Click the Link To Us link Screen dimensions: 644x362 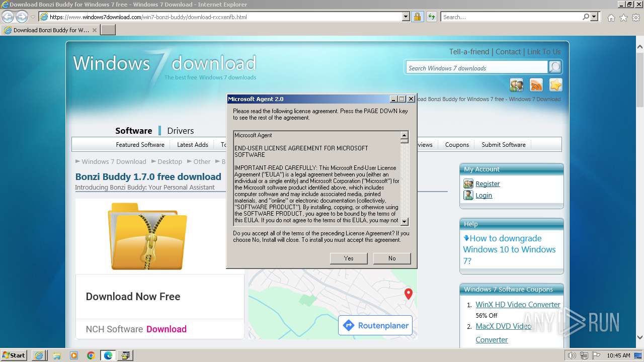tap(544, 52)
